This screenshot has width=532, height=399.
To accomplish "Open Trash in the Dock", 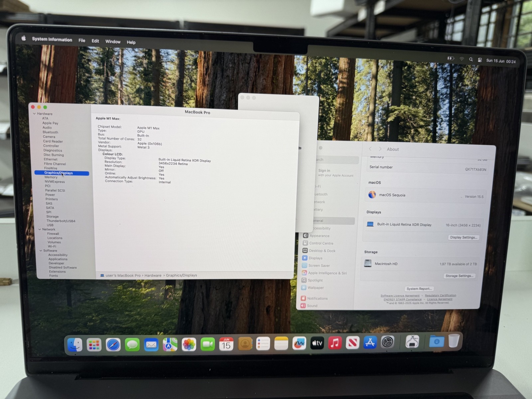I will coord(454,340).
